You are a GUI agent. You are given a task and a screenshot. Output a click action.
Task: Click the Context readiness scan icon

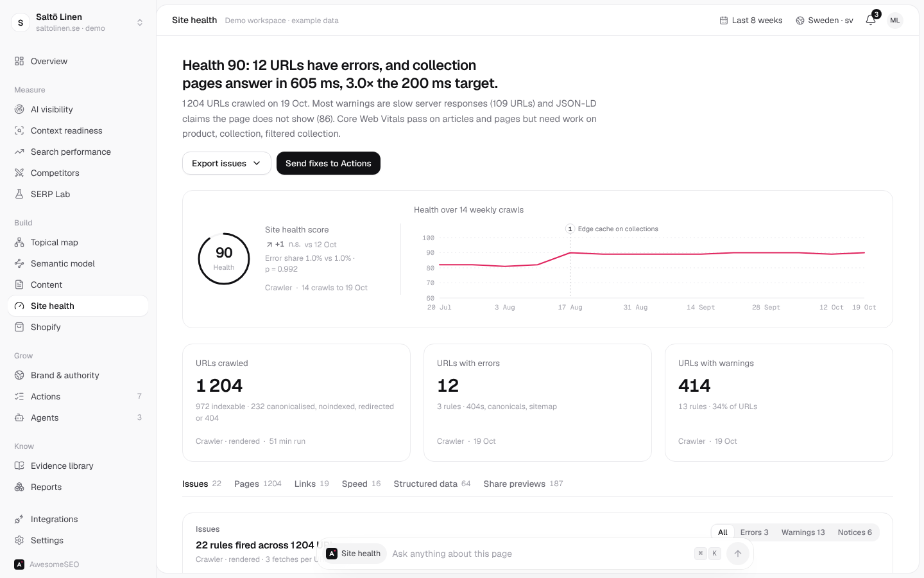[19, 130]
